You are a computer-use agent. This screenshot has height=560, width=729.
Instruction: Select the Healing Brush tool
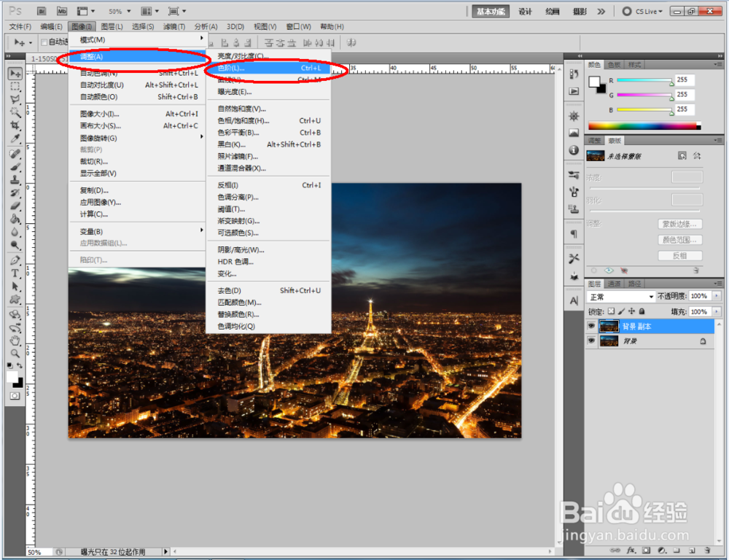pos(15,154)
